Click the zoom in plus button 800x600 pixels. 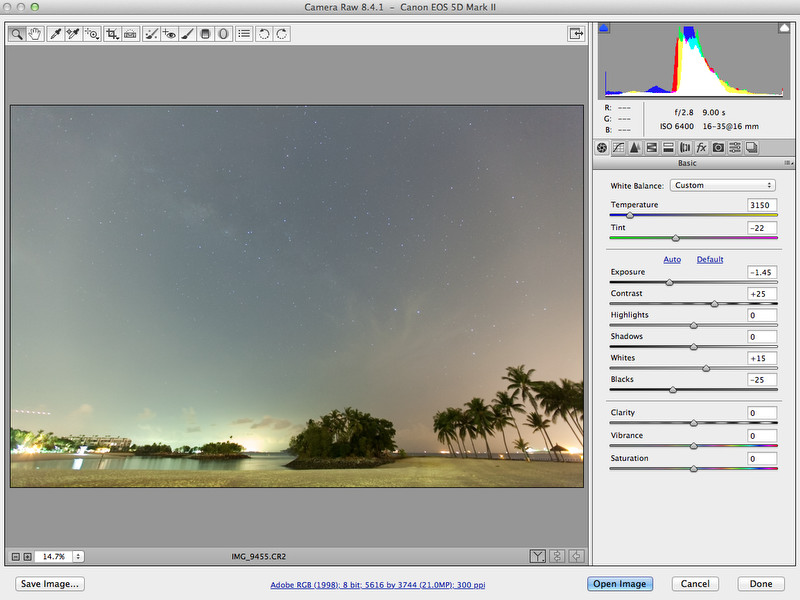(28, 557)
